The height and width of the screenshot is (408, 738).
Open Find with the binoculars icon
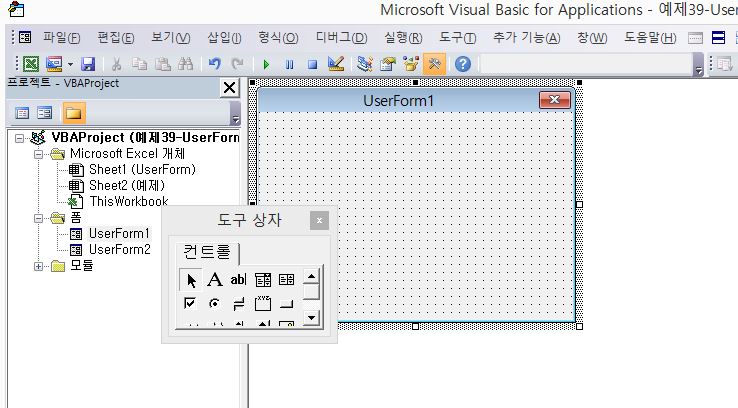pos(185,64)
